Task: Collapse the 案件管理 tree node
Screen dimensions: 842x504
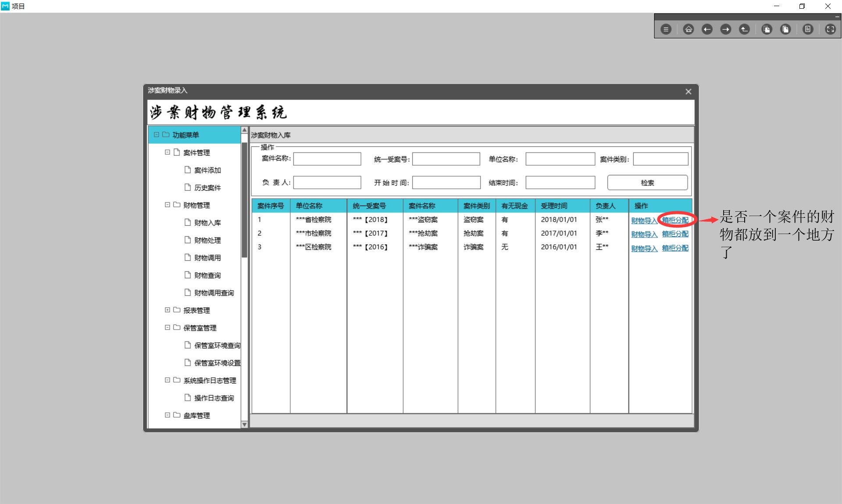Action: pyautogui.click(x=167, y=152)
